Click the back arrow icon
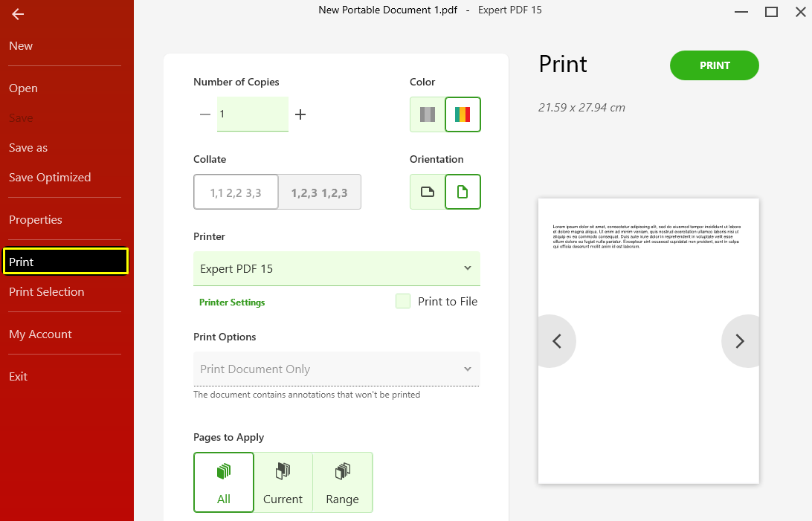812x521 pixels. (x=18, y=14)
